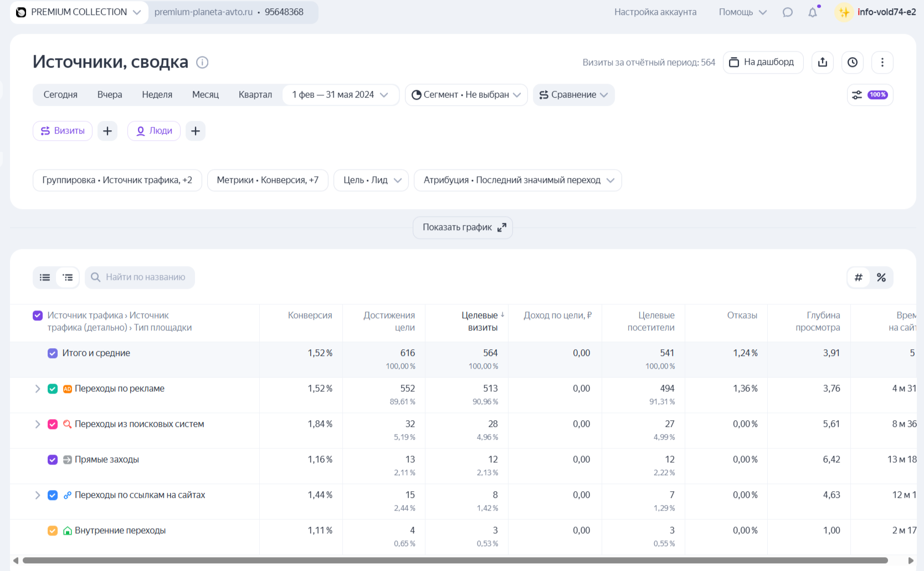Open the report history clock icon
The height and width of the screenshot is (571, 924).
[x=852, y=62]
